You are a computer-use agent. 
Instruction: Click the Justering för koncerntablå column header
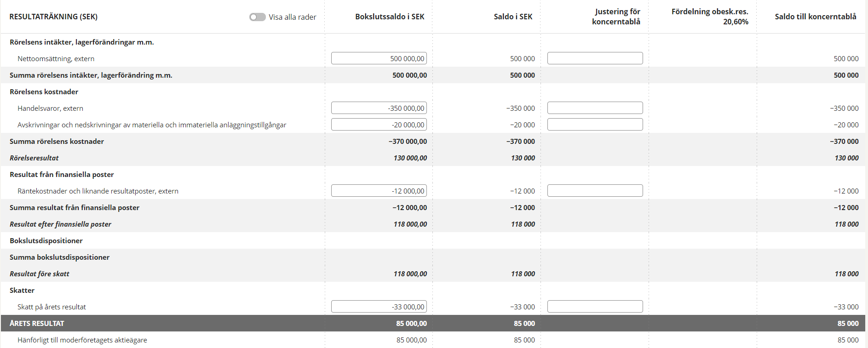point(616,17)
